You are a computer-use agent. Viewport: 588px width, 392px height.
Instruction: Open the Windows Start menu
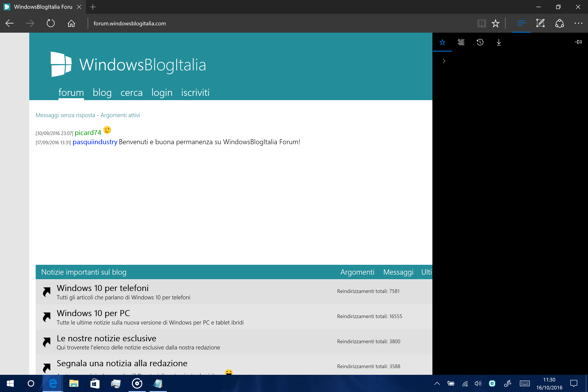10,383
